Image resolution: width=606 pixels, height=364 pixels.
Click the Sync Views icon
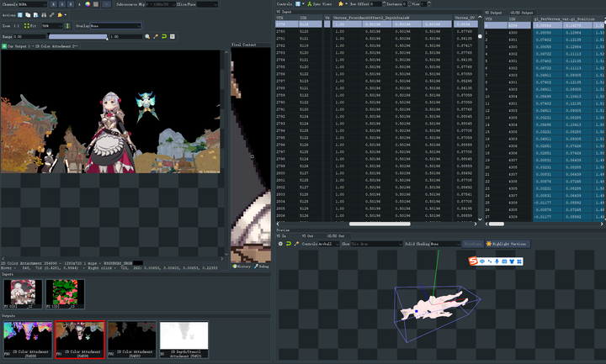point(310,4)
